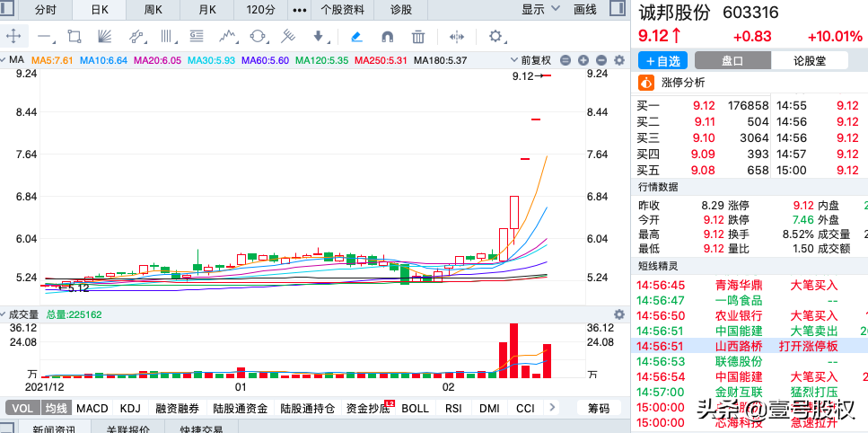The width and height of the screenshot is (868, 433).
Task: Switch to the 月K tab
Action: (x=207, y=9)
